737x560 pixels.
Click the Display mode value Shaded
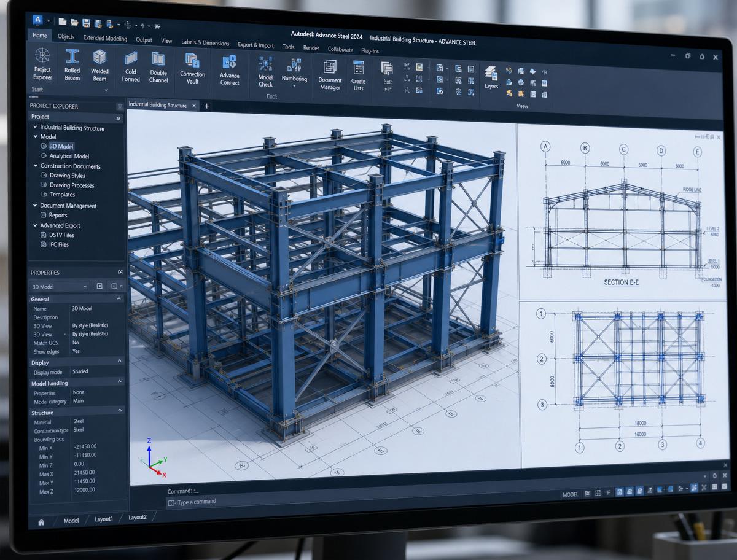click(x=80, y=371)
